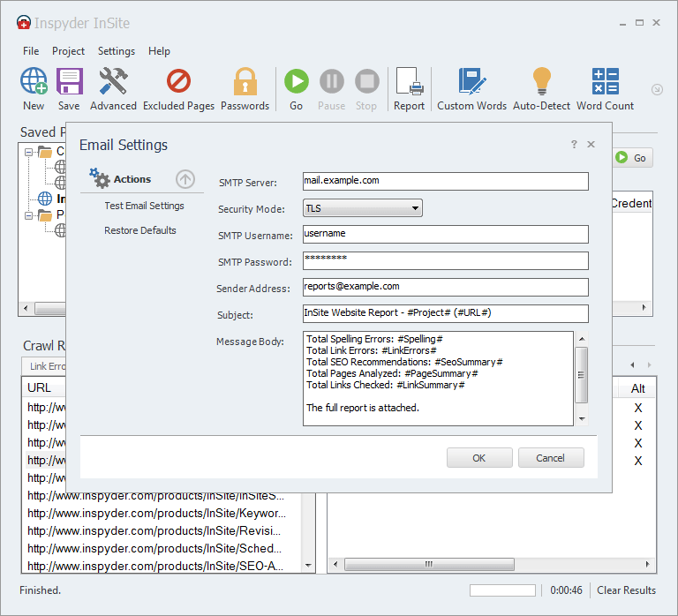Click results horizontal scrollbar thumb

[x=429, y=564]
